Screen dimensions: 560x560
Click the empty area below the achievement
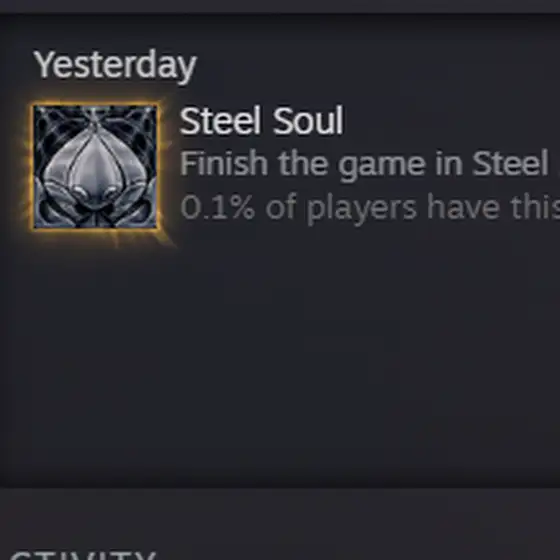pos(280,357)
